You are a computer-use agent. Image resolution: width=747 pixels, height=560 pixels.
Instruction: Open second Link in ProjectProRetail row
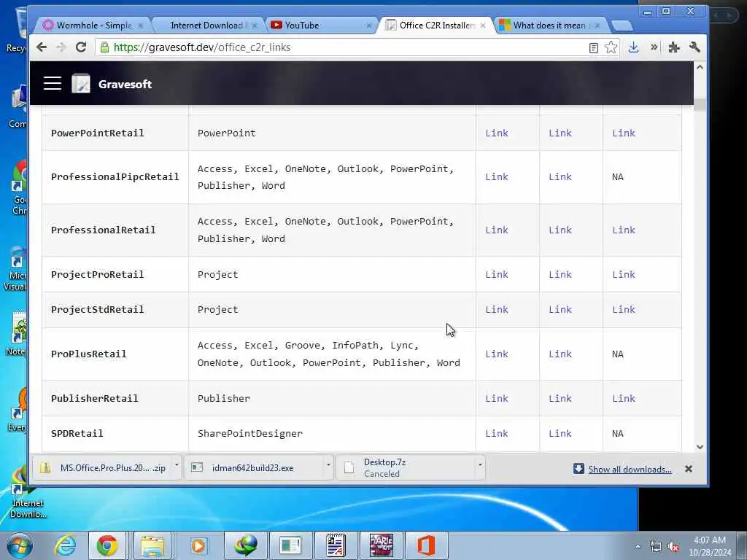coord(560,275)
